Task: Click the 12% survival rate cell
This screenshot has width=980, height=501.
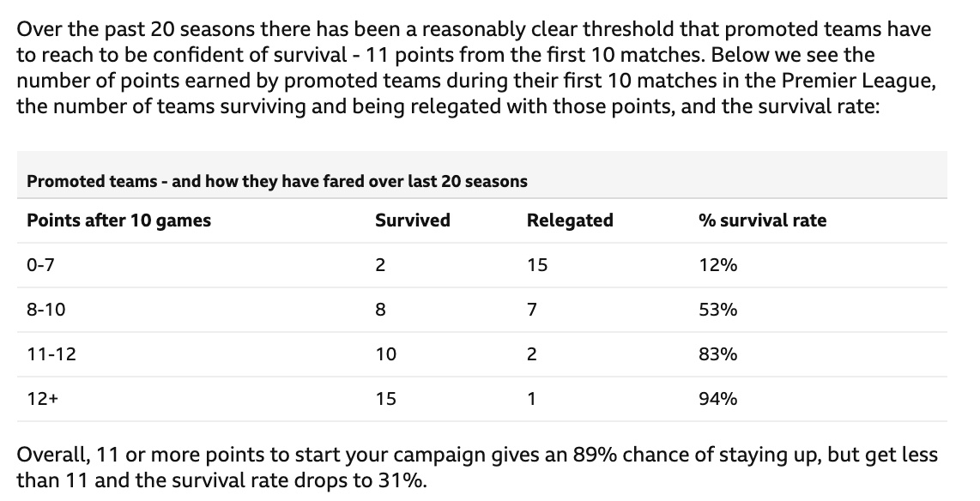Action: tap(718, 265)
